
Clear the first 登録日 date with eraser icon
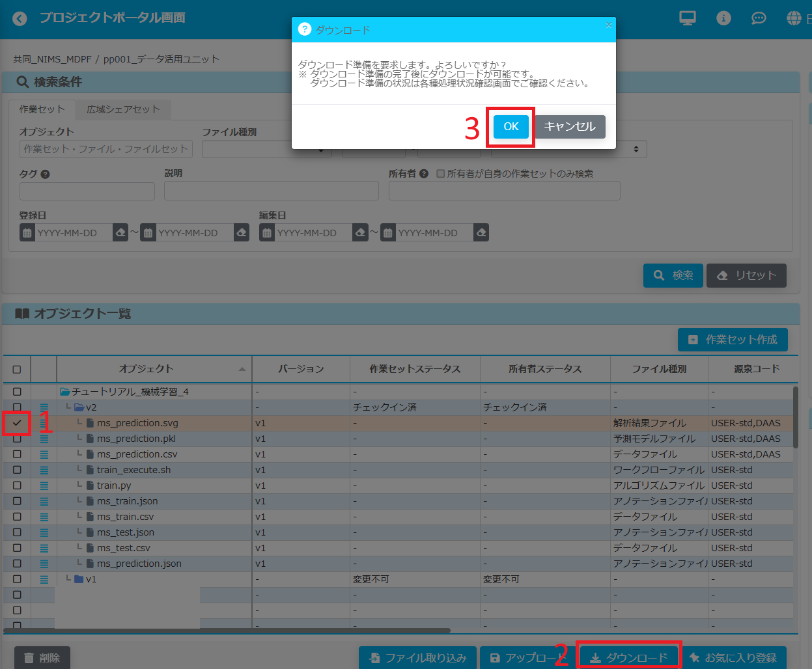[x=120, y=233]
